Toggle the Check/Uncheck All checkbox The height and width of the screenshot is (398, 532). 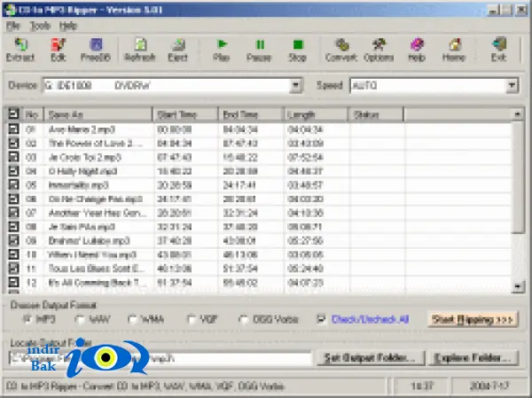(x=321, y=319)
